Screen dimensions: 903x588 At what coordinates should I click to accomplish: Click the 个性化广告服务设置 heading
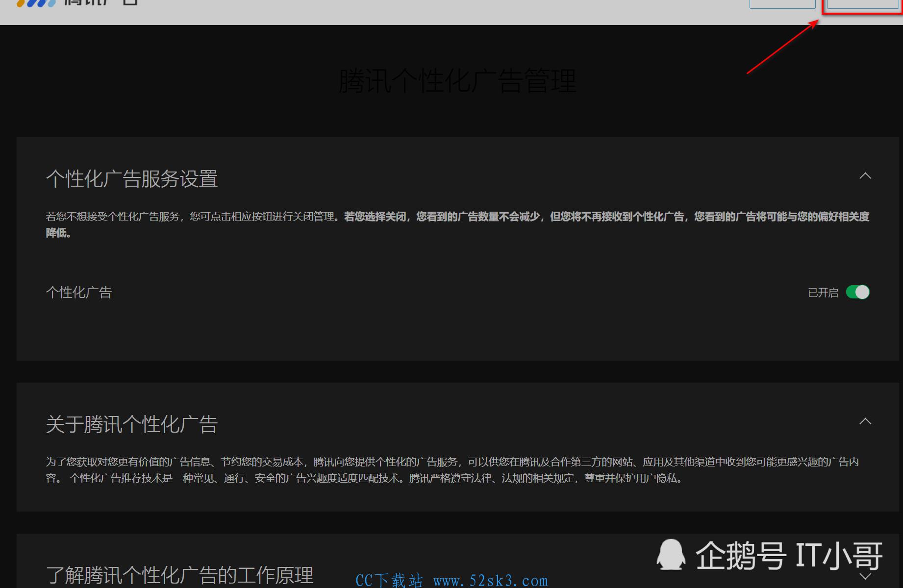[132, 178]
